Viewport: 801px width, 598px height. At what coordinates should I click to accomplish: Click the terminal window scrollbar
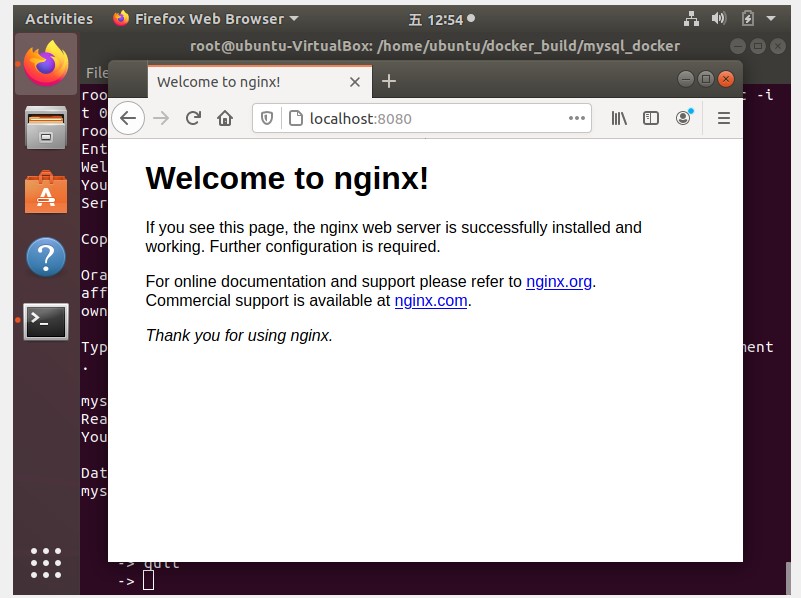pos(788,577)
